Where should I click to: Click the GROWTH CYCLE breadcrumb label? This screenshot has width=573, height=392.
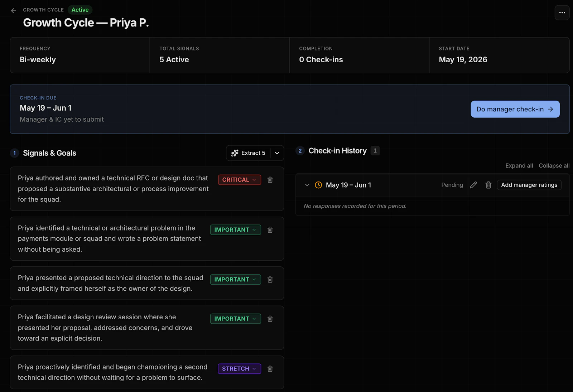point(43,10)
